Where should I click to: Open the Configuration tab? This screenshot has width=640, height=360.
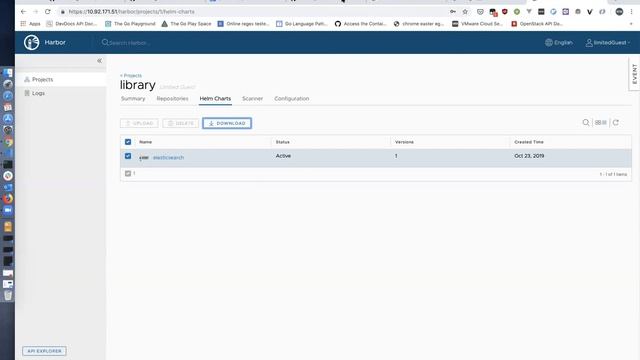pos(291,99)
